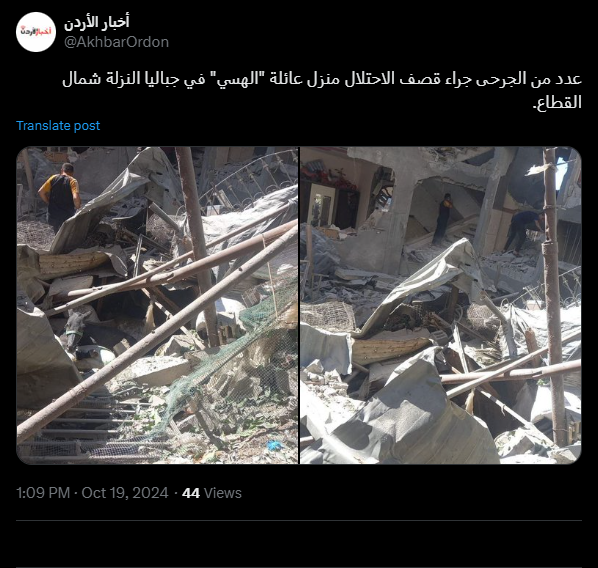
Task: Open the @AkhbarOrdon handle link
Action: pyautogui.click(x=116, y=42)
